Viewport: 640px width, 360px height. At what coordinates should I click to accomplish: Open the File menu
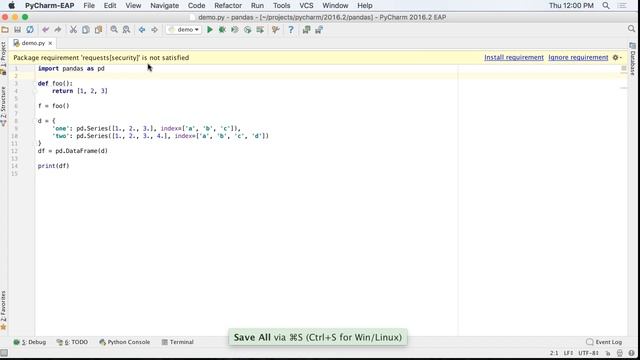[89, 6]
